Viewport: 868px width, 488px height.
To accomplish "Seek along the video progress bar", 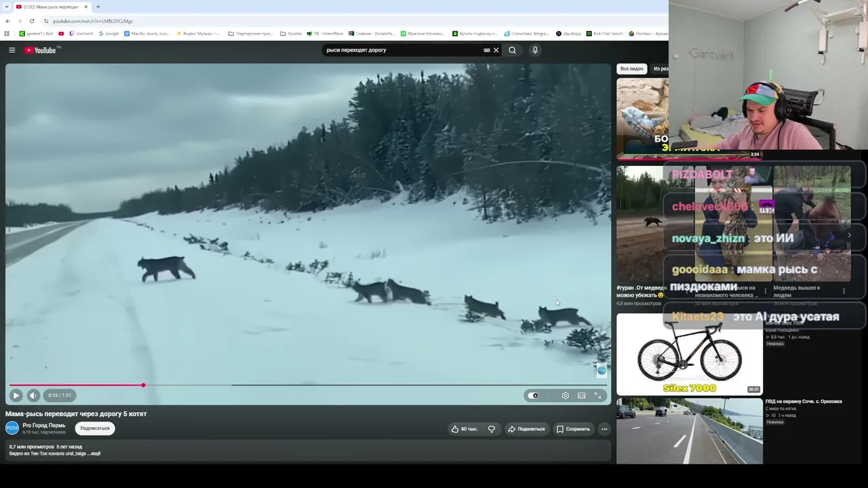I will [308, 385].
